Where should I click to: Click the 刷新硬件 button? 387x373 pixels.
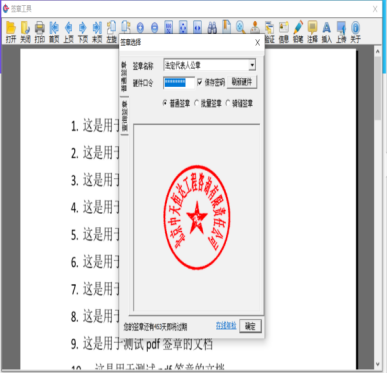pos(242,82)
